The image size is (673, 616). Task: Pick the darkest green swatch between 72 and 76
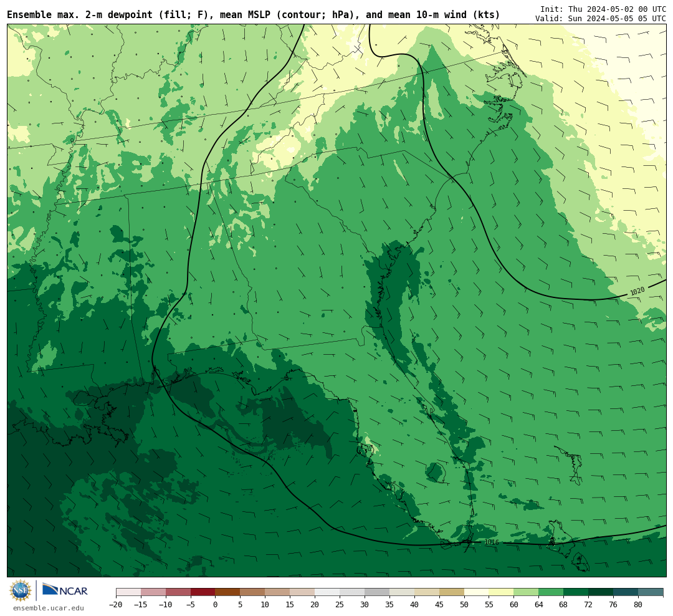click(601, 592)
